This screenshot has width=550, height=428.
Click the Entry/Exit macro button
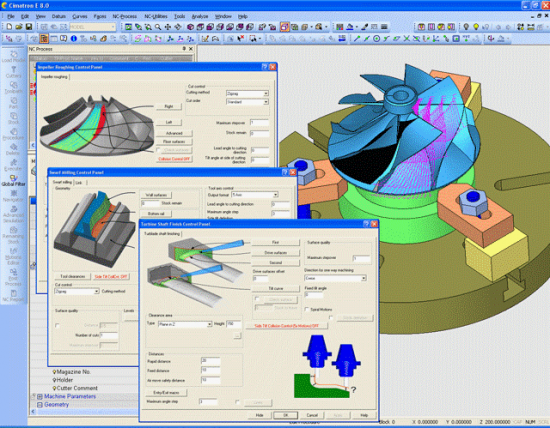tap(166, 393)
